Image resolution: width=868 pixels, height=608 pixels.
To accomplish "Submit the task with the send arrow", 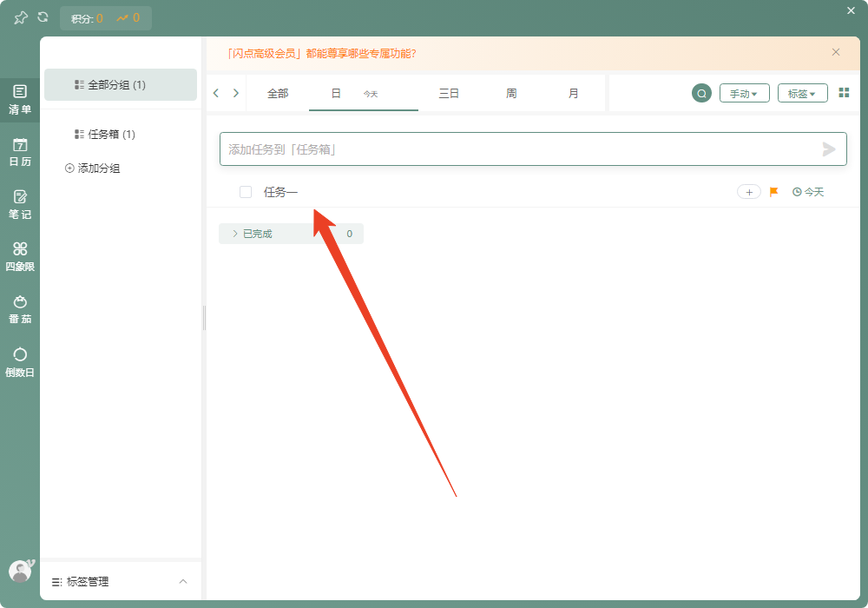I will (829, 149).
